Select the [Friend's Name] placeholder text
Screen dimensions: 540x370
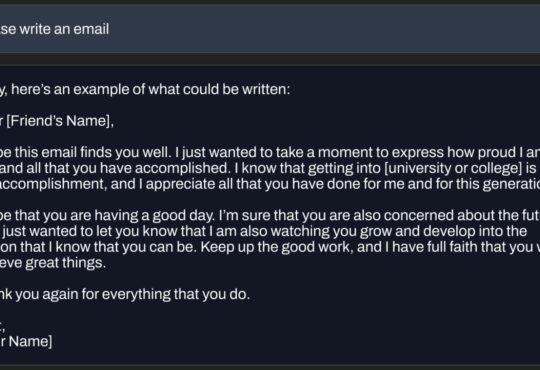(x=60, y=121)
